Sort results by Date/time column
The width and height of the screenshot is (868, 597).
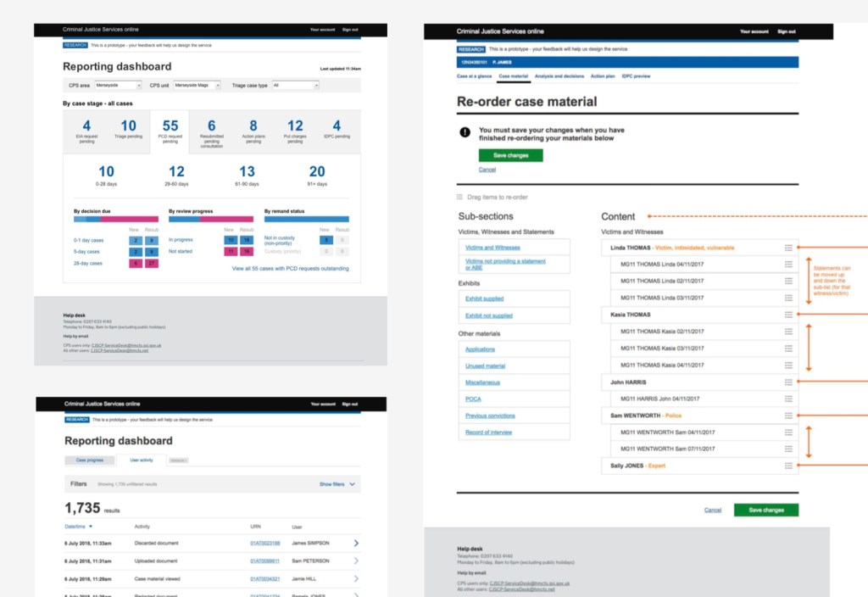80,527
